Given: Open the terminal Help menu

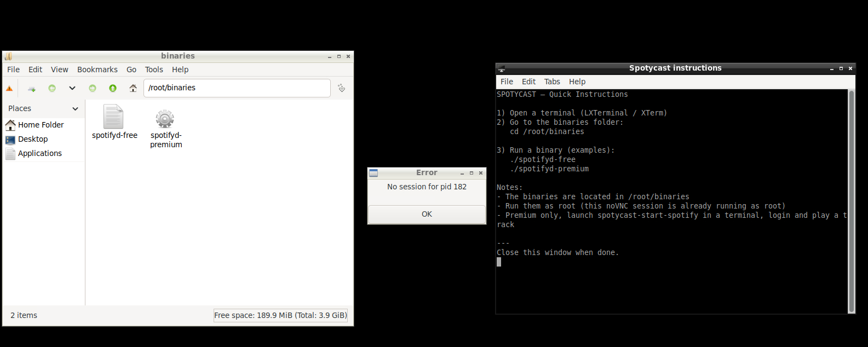Looking at the screenshot, I should tap(577, 82).
